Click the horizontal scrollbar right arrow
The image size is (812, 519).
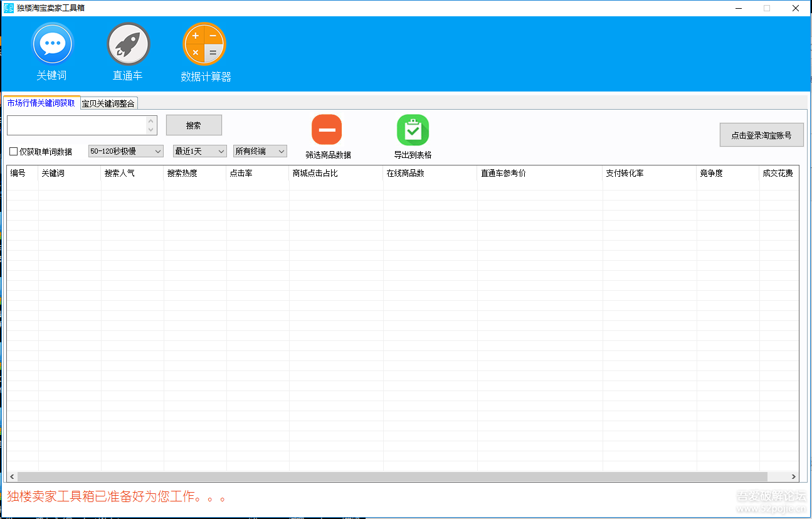(793, 477)
